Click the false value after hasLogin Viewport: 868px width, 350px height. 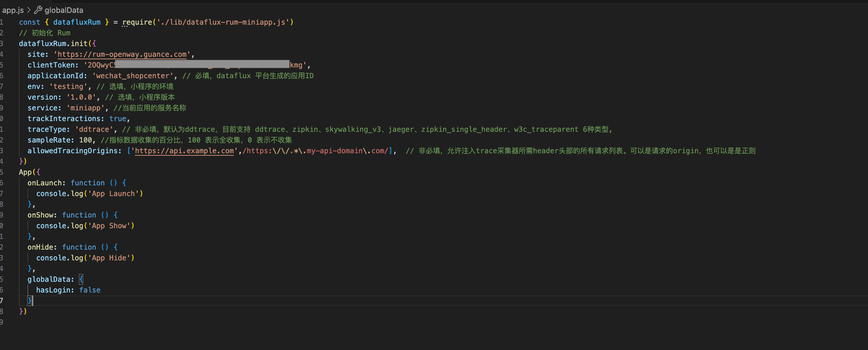click(90, 290)
